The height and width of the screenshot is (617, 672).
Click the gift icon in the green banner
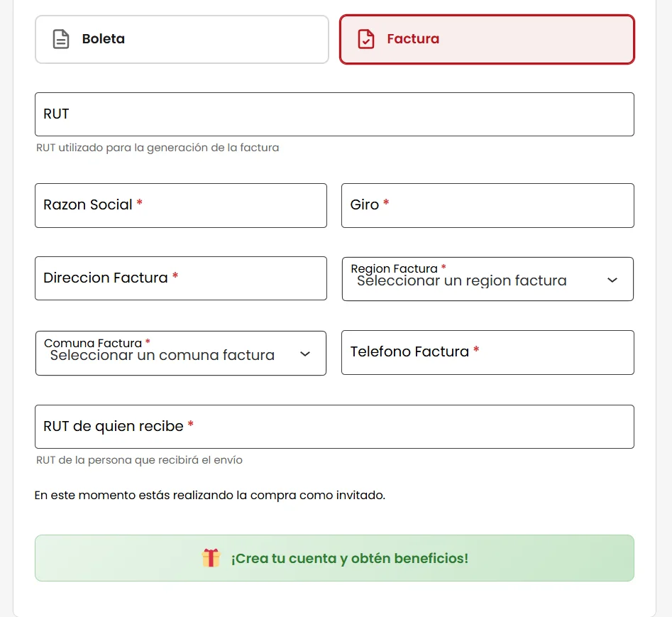coord(211,558)
